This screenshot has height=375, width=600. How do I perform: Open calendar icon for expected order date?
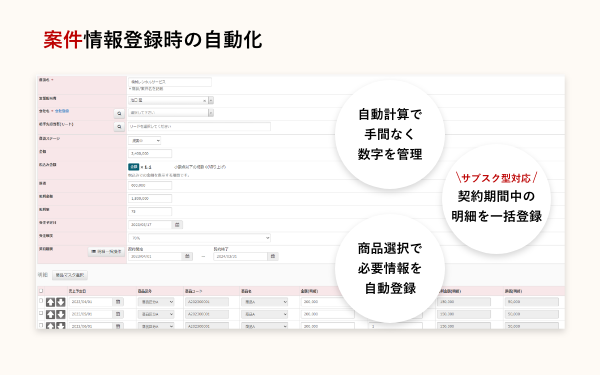(177, 225)
